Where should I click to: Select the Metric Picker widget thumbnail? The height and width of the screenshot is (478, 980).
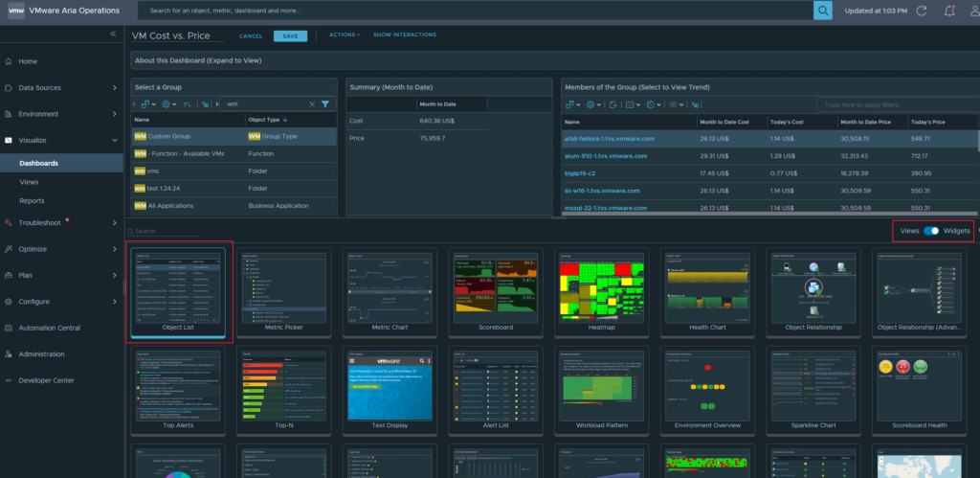(x=283, y=292)
